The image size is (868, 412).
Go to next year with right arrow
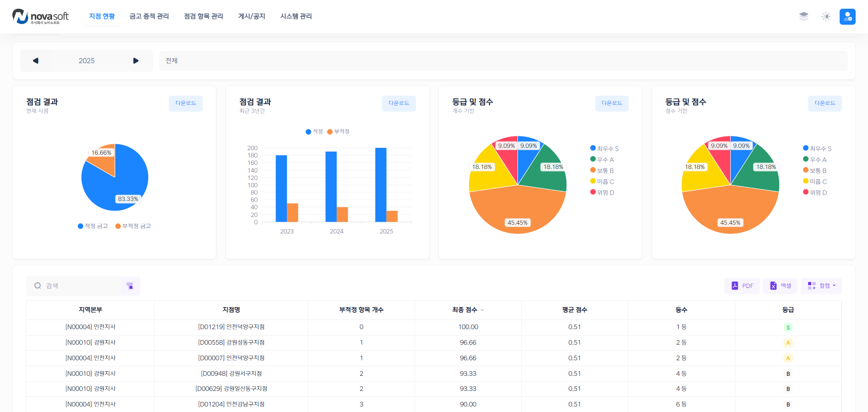click(136, 61)
